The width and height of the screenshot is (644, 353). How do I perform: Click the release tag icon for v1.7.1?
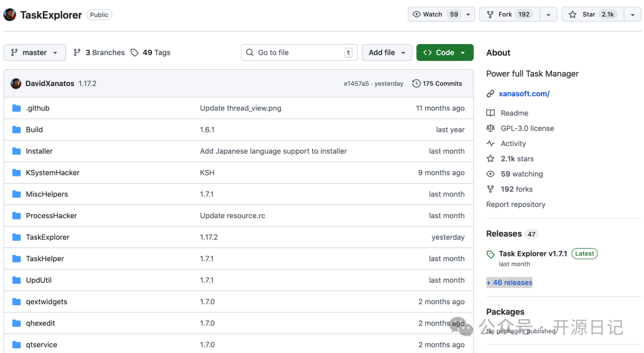(x=490, y=253)
